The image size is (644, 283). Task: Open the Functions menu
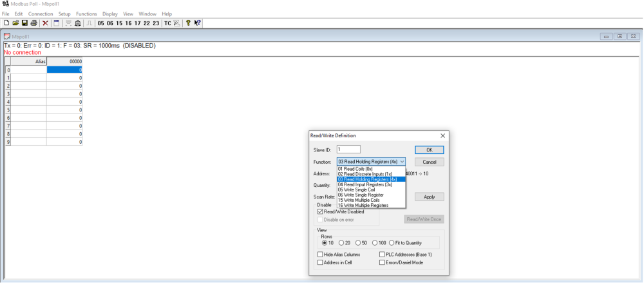point(86,14)
